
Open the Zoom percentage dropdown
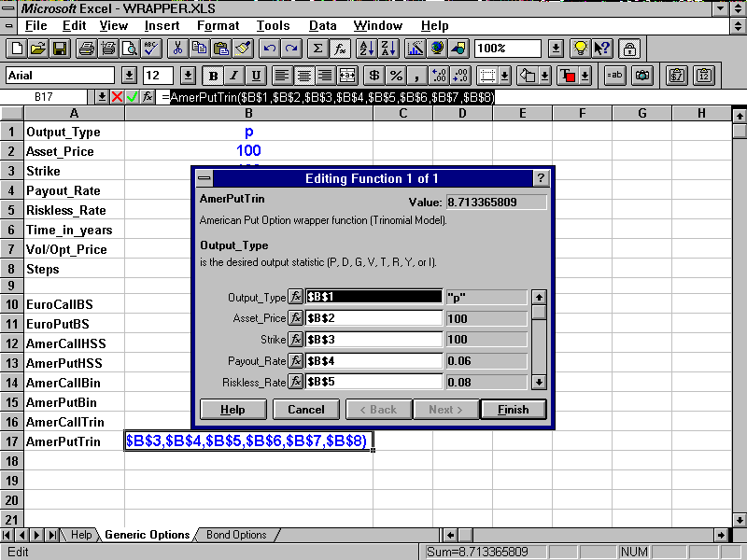pos(555,49)
